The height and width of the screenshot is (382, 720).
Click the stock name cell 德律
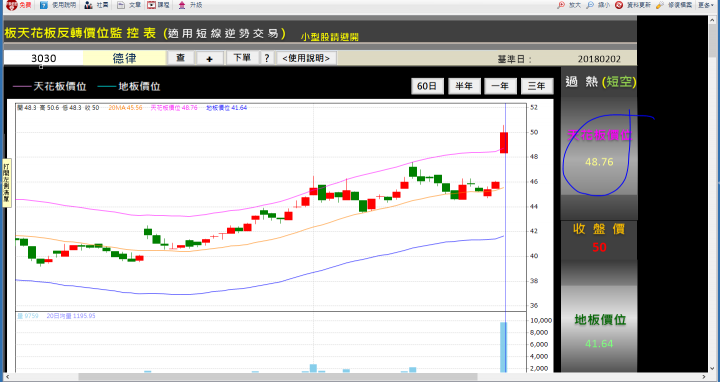coord(124,58)
